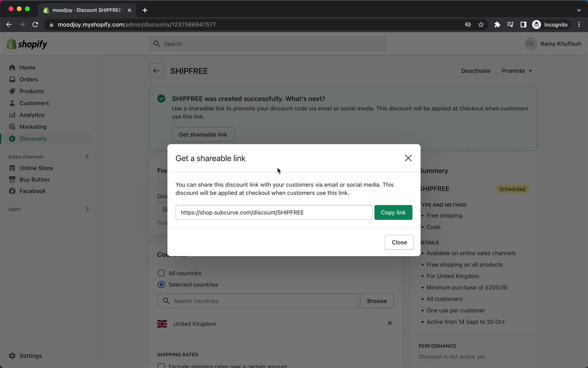Click the Promote dropdown button
Screen dimensions: 588x368
[x=517, y=71]
